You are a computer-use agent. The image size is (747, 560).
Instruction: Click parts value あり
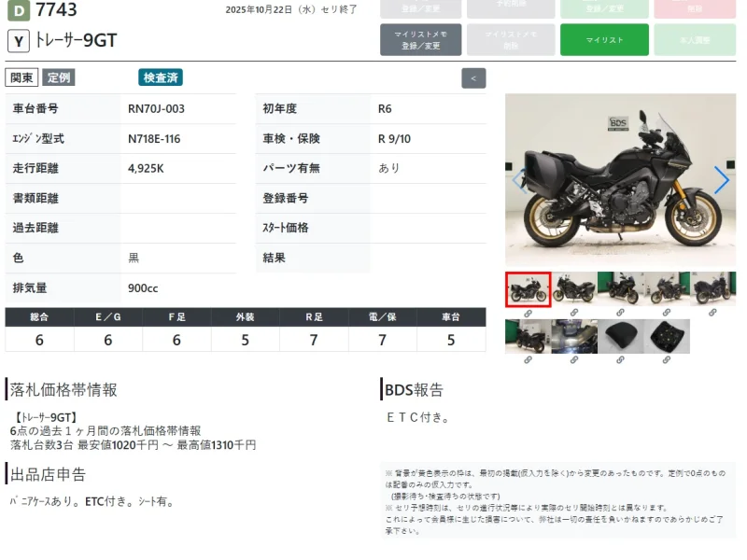click(x=388, y=168)
